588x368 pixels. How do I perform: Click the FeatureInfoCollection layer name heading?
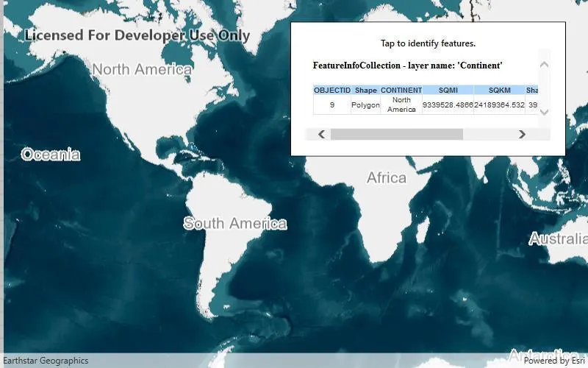tap(408, 66)
